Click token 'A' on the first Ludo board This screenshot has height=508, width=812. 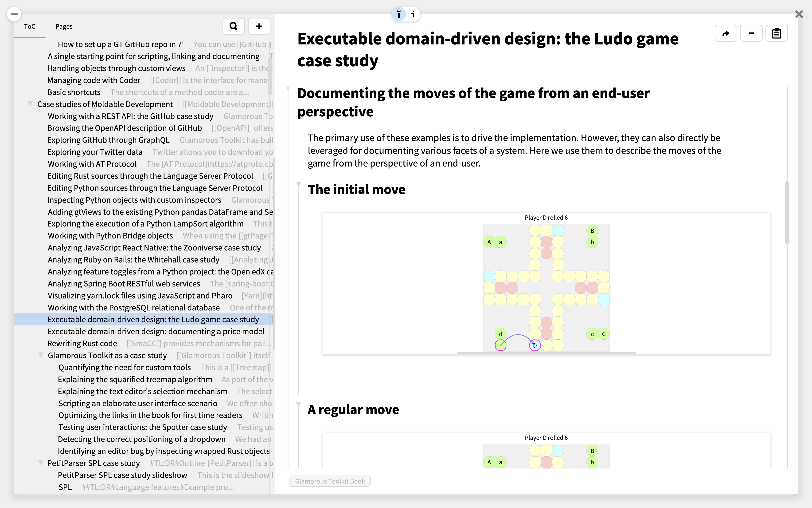(x=489, y=242)
